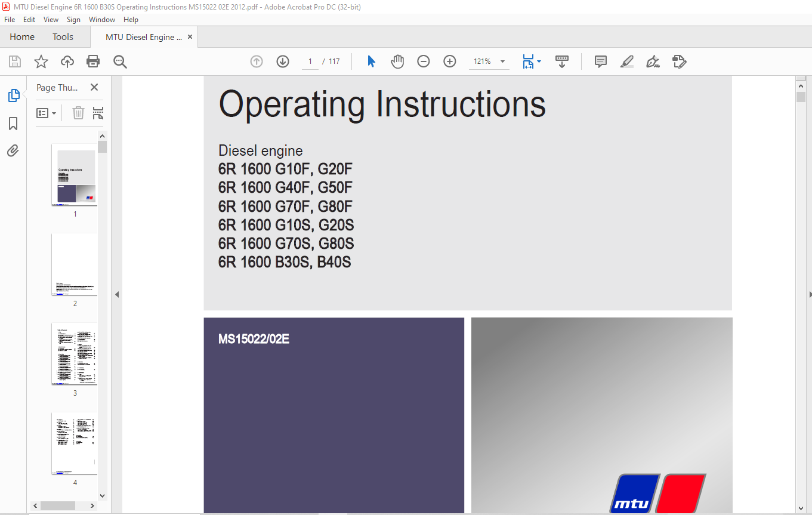
Task: Click the mtu logo in document
Action: 657,494
